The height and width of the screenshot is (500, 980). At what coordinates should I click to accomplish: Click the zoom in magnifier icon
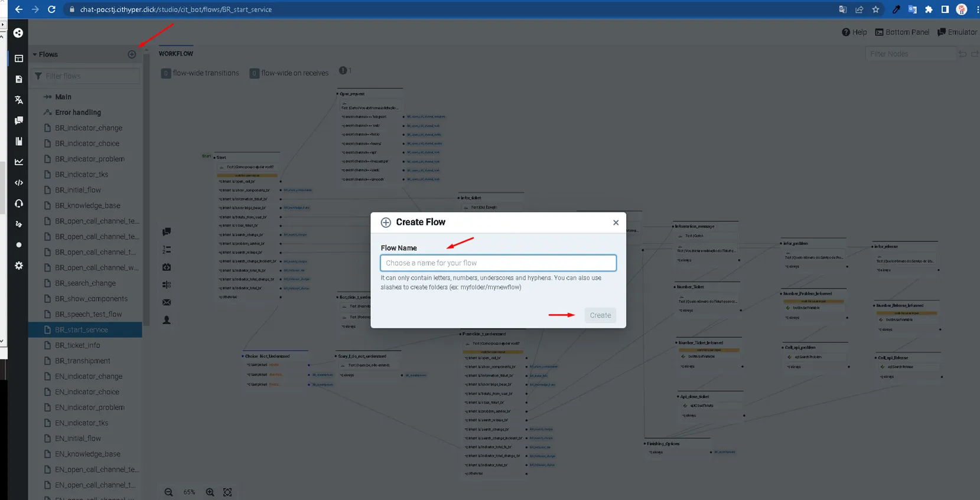210,492
